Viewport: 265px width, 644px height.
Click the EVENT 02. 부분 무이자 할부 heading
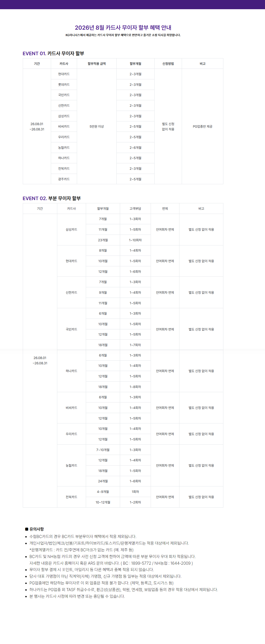[x=52, y=198]
